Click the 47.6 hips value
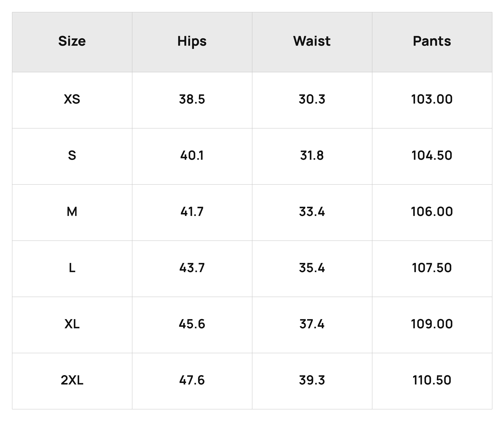Image resolution: width=504 pixels, height=421 pixels. [x=192, y=380]
